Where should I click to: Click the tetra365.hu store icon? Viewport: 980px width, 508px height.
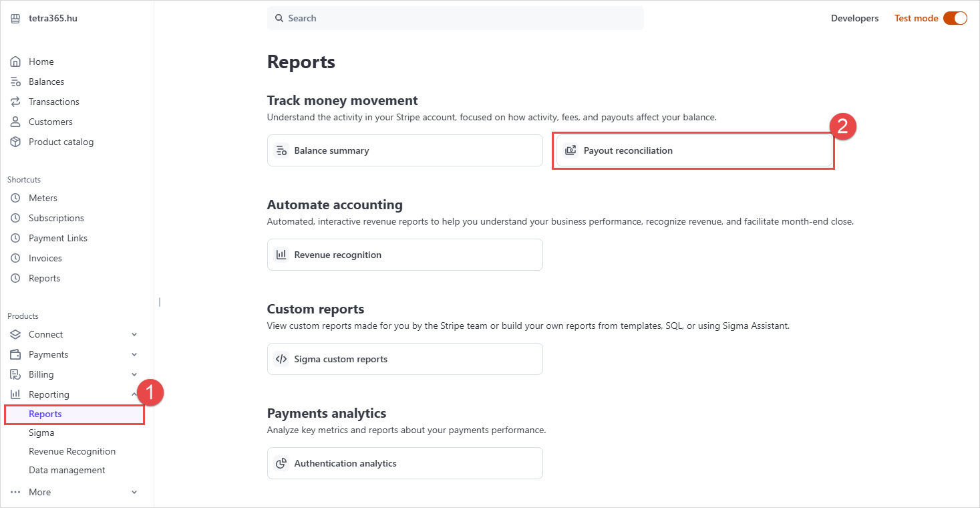pos(15,19)
